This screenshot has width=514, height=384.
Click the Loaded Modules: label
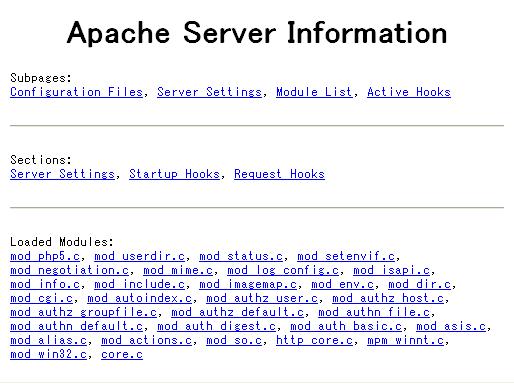click(62, 242)
